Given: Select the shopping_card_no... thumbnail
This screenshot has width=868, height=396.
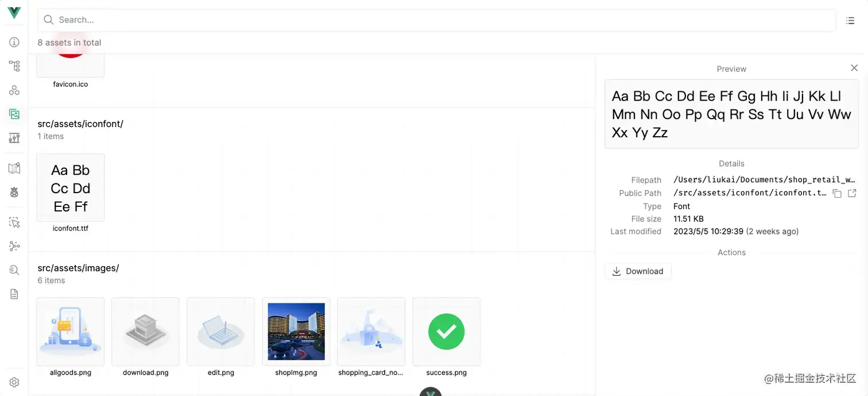Looking at the screenshot, I should pos(371,332).
